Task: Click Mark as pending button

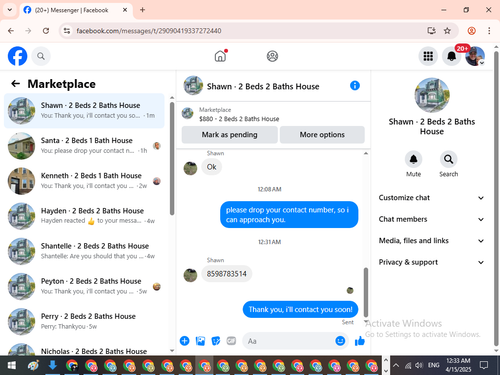Action: (x=229, y=135)
